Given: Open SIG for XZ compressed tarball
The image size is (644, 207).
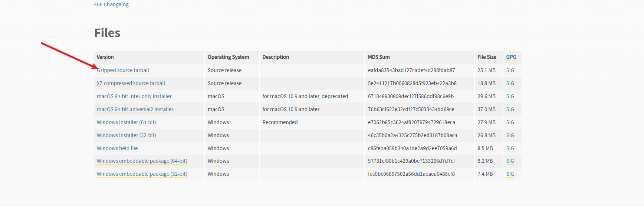Looking at the screenshot, I should [510, 83].
